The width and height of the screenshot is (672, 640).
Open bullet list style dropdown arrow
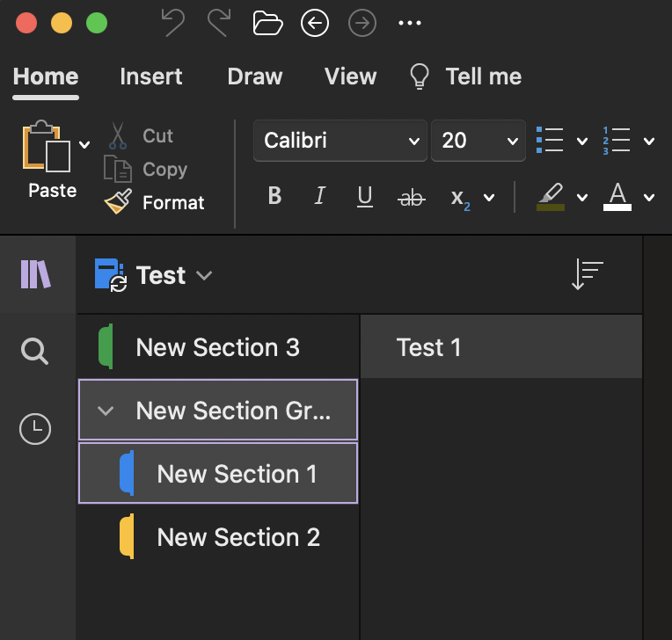pos(582,141)
